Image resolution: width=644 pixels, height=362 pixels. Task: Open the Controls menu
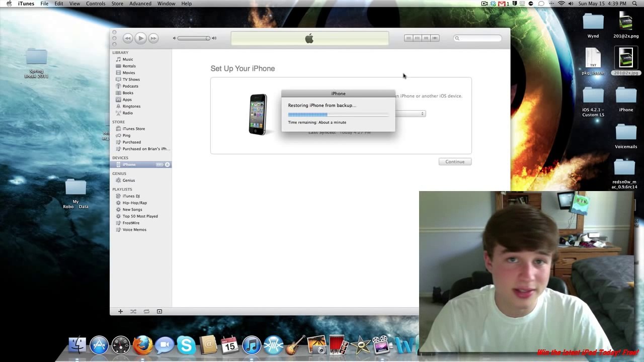(x=96, y=4)
